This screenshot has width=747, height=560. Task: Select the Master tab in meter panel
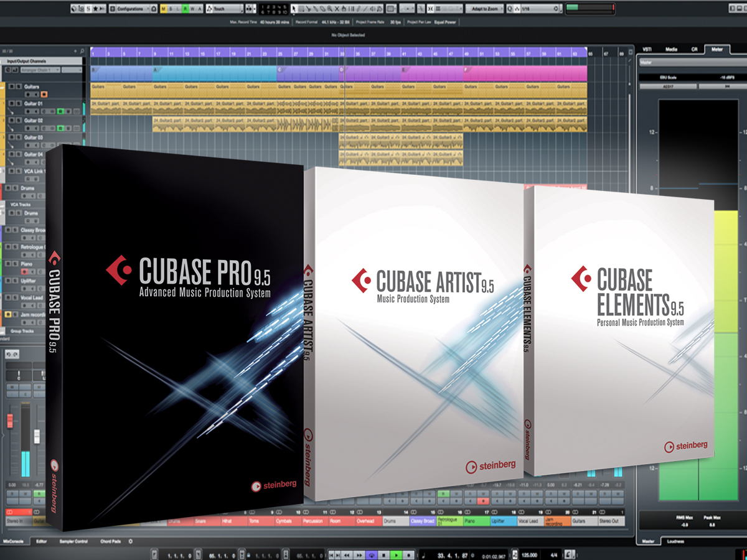click(648, 541)
